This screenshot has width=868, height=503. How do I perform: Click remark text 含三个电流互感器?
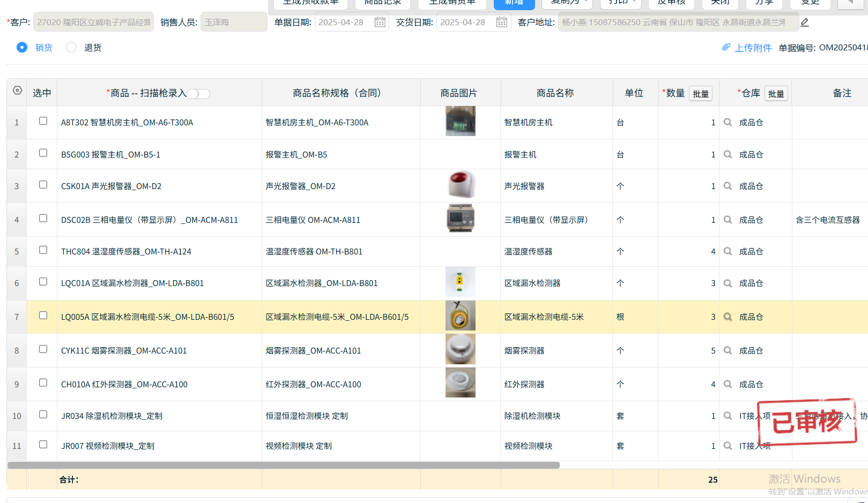(828, 220)
